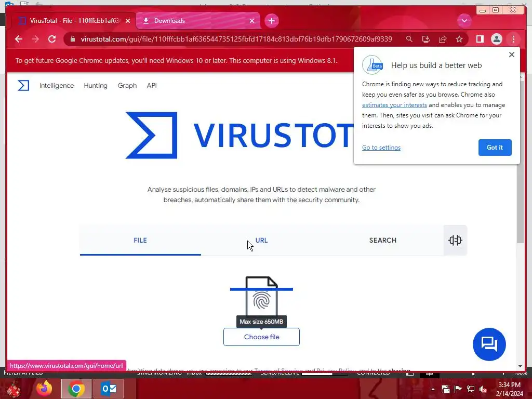Click the fingerprint file upload icon
Viewport: 532px width, 399px height.
(x=261, y=296)
